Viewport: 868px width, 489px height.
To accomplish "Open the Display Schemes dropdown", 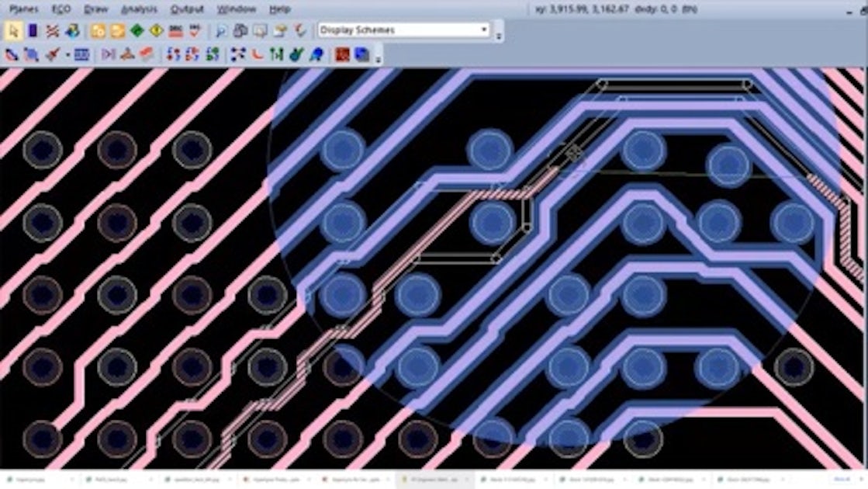I will pos(403,30).
